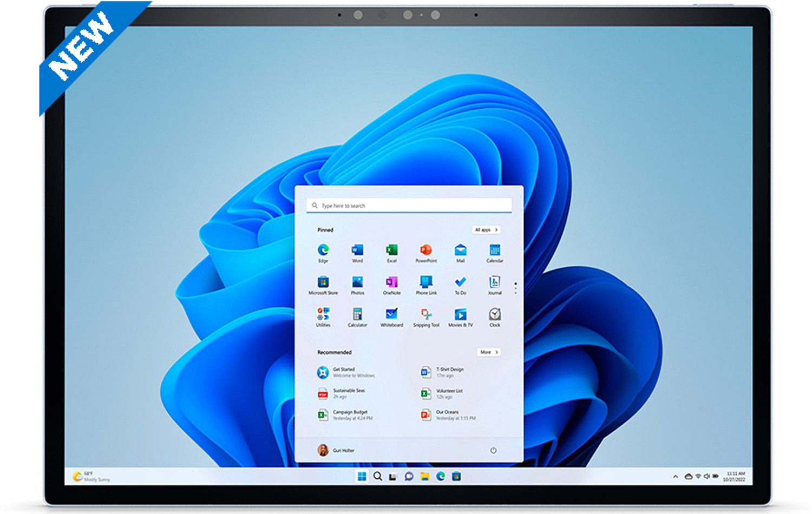Open the Snipping Tool app

[426, 315]
